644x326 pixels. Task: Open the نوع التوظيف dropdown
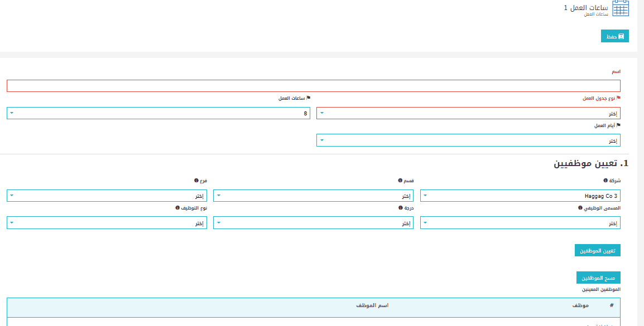(106, 223)
